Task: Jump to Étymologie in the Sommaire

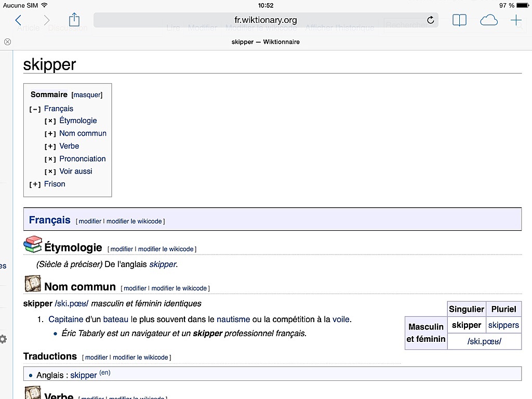Action: pyautogui.click(x=78, y=121)
